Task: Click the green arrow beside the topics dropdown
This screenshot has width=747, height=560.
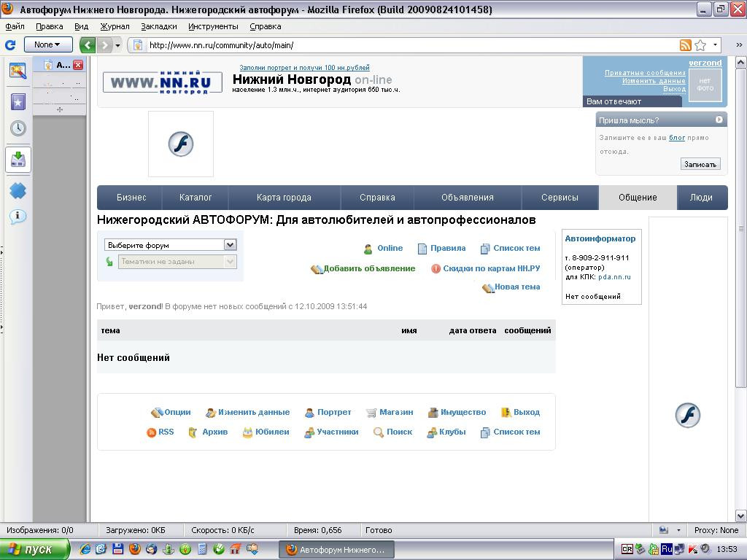Action: coord(109,262)
